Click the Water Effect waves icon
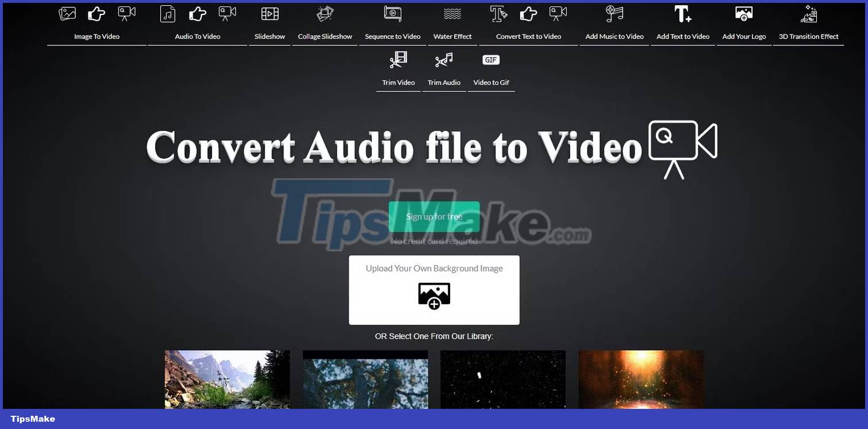This screenshot has width=868, height=429. coord(452,13)
